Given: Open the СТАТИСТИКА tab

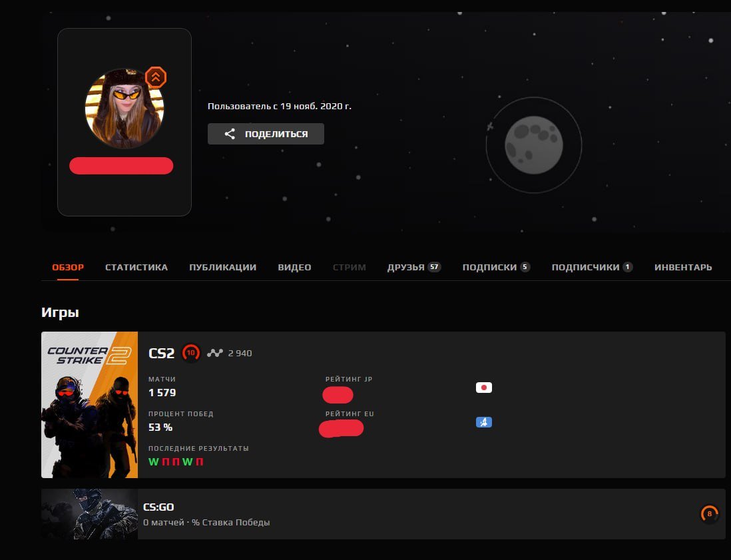Looking at the screenshot, I should (x=136, y=267).
